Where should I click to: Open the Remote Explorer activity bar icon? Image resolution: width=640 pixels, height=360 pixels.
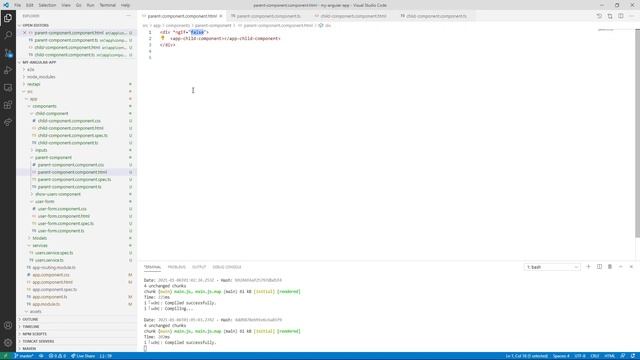point(8,87)
